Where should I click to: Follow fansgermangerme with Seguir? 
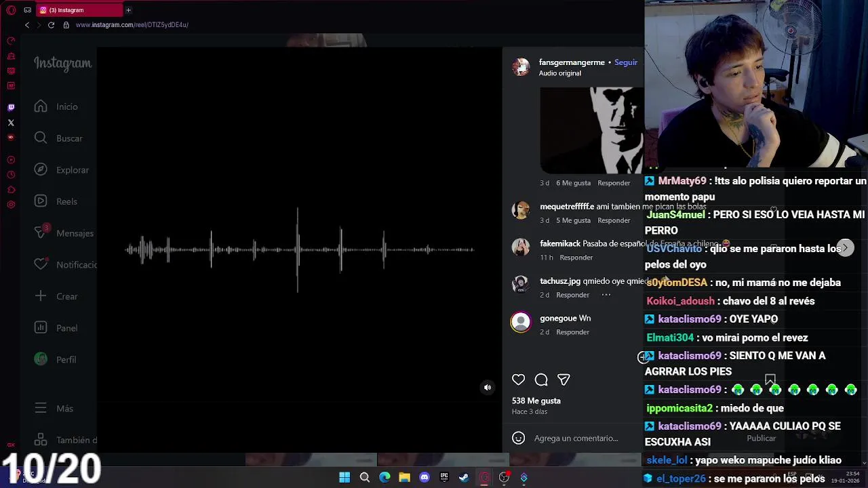coord(626,62)
